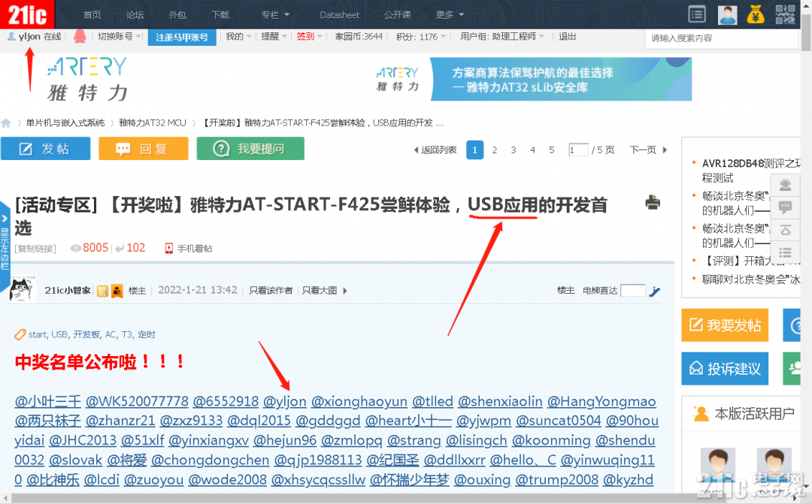The image size is (812, 504).
Task: Open the yljon username profile link
Action: (29, 36)
